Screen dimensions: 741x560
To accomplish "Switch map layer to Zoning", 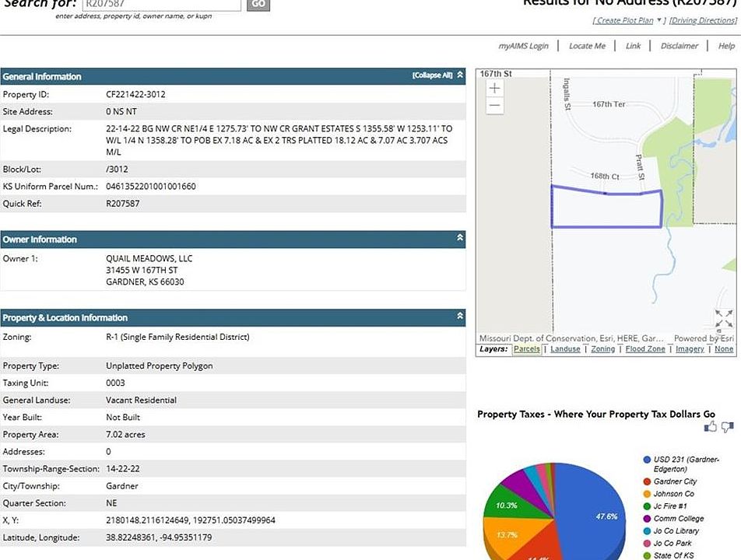I will point(603,349).
